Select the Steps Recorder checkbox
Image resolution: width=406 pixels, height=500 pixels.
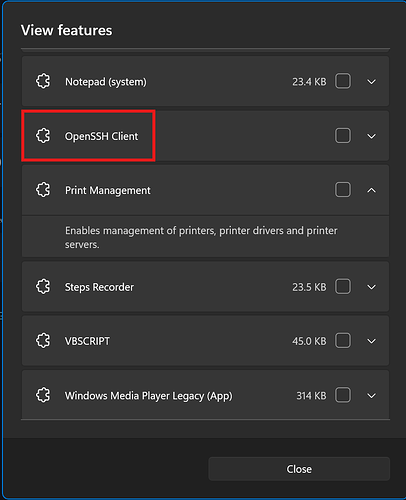coord(343,286)
